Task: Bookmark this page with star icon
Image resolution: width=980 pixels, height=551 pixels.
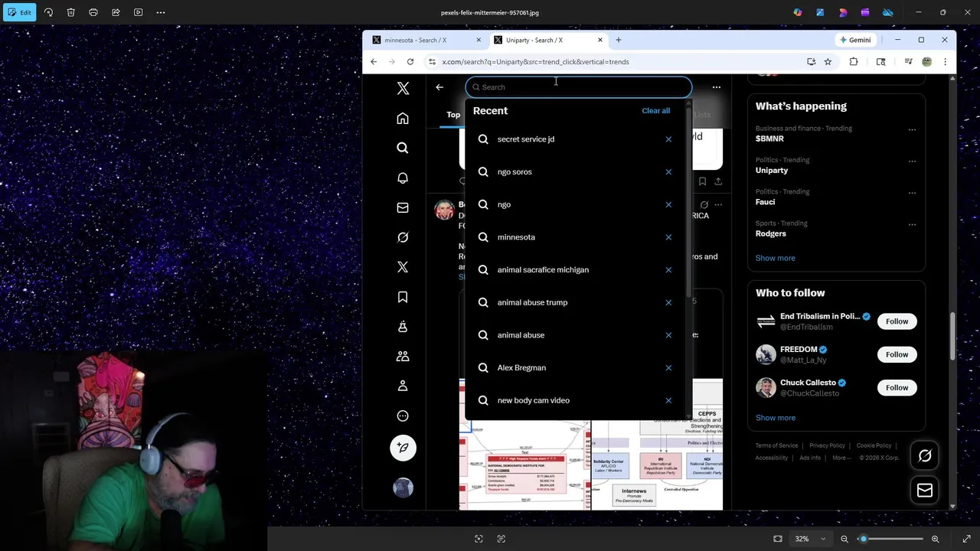Action: [x=828, y=62]
